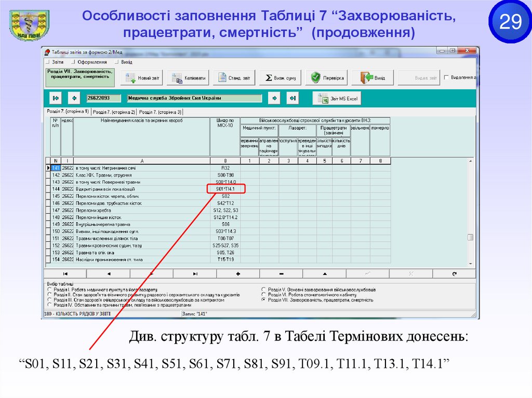Click the R32 code cell

(225, 168)
